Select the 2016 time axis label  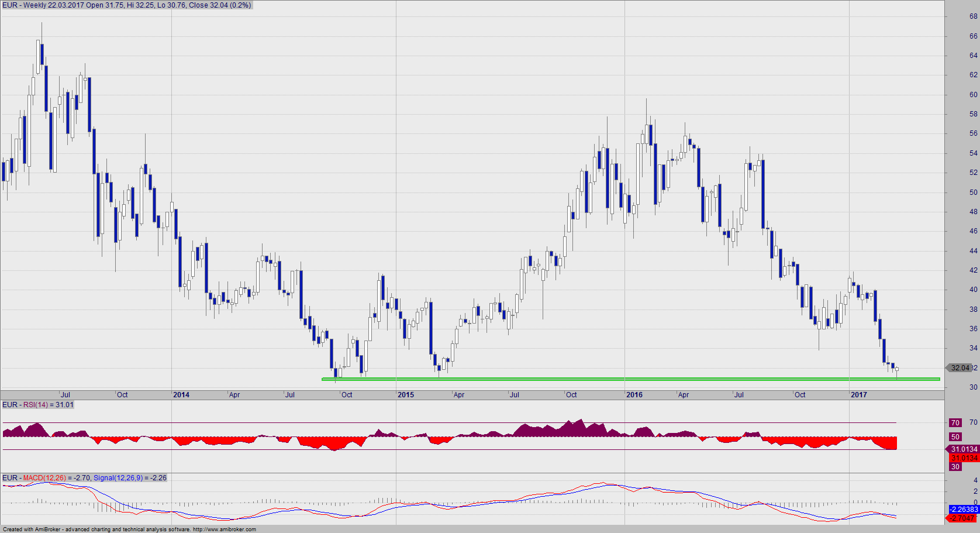point(634,395)
